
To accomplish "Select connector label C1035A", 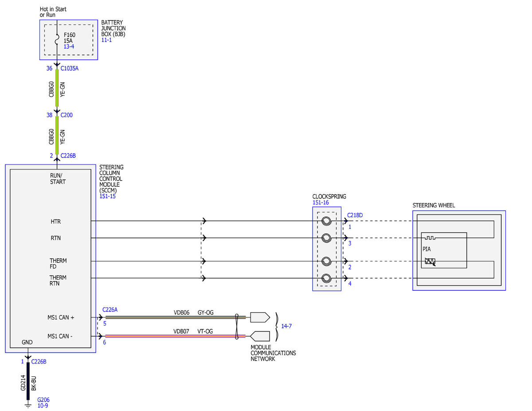I will pos(70,69).
